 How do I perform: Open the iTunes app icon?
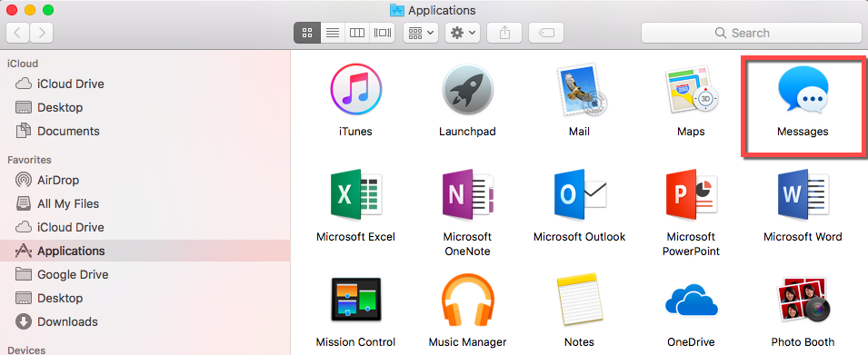pyautogui.click(x=356, y=89)
